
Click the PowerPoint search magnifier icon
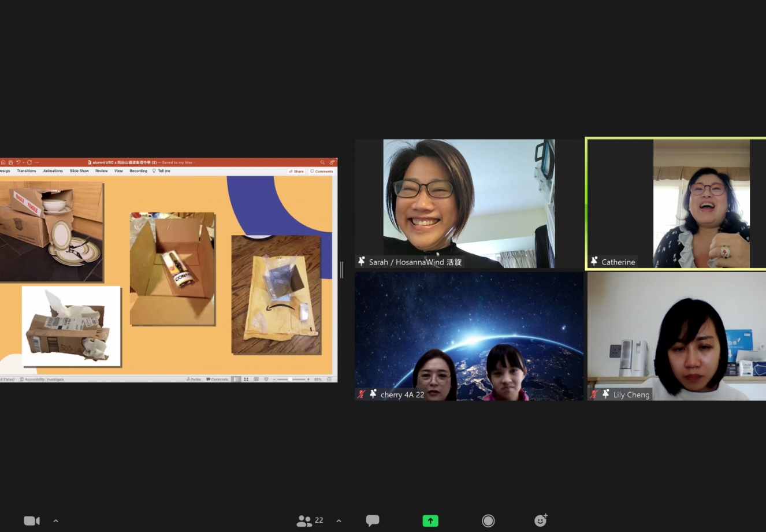pos(322,162)
